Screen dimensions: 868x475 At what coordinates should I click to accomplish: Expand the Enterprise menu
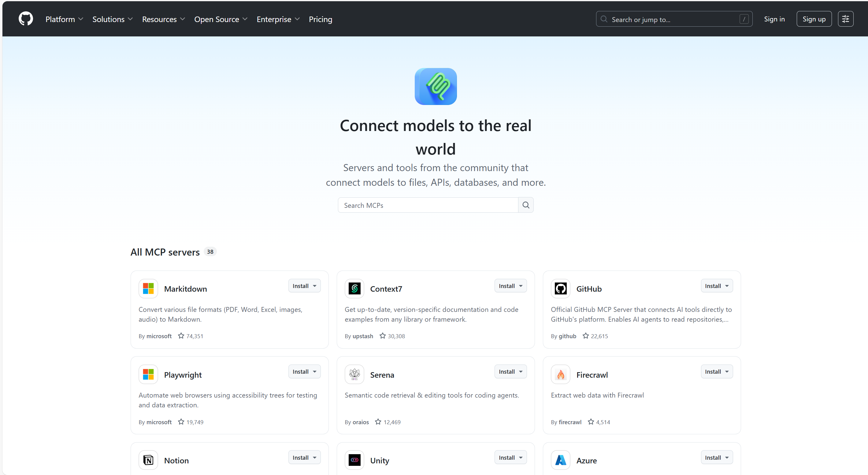click(x=278, y=19)
